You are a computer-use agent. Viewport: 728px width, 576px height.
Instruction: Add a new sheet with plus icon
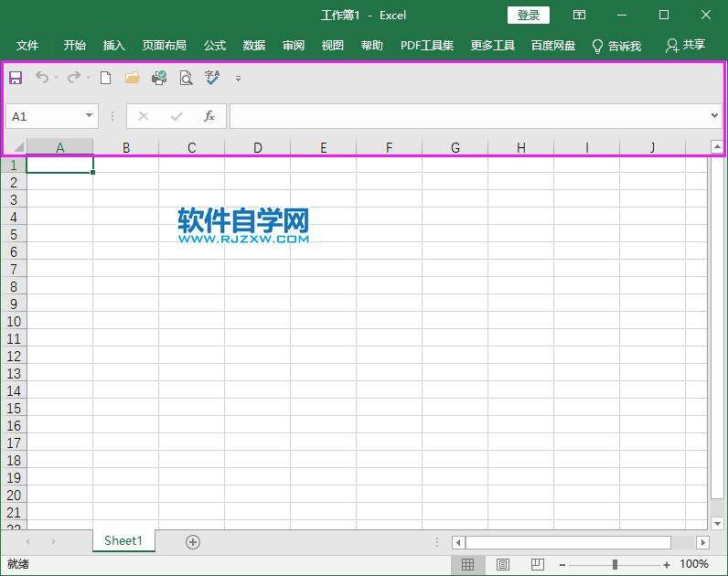click(x=193, y=541)
